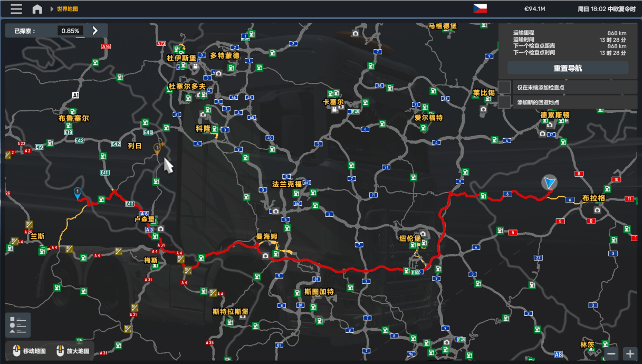Click the 林茨 city label
This screenshot has height=364, width=642.
pos(587,344)
